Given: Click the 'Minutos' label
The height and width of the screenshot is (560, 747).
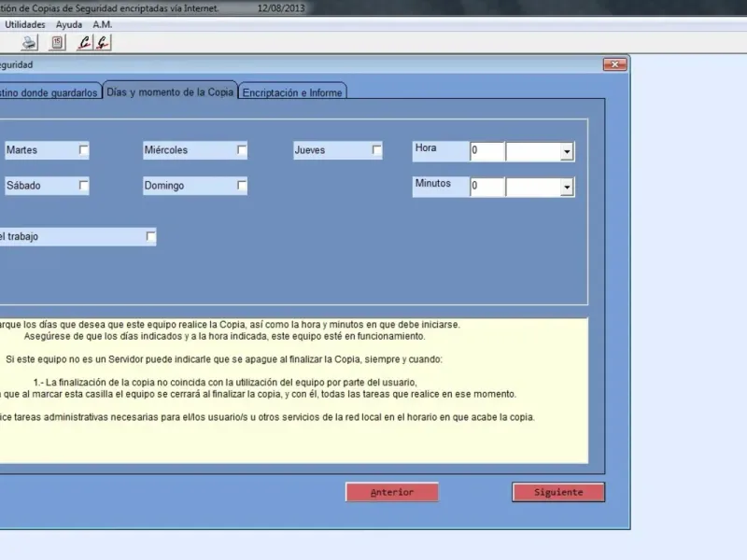Looking at the screenshot, I should [432, 183].
